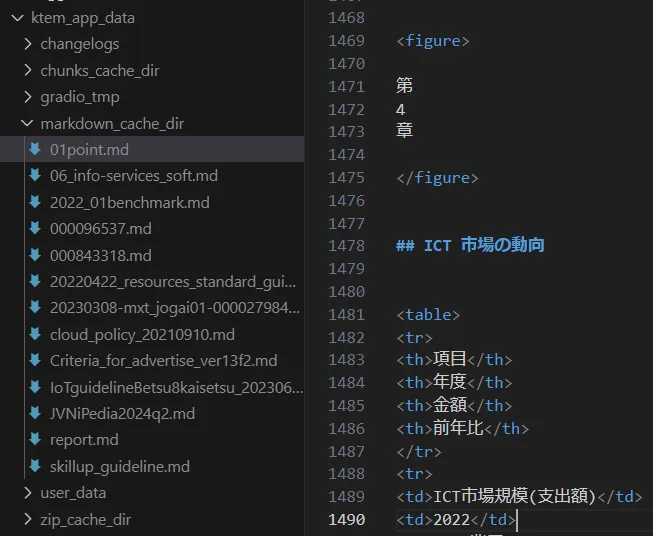This screenshot has width=653, height=536.
Task: Click the <tr> tag on line 1488
Action: (414, 474)
